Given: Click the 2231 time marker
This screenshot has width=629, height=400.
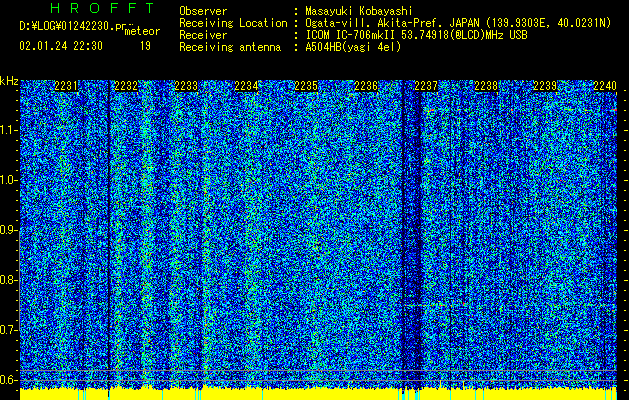Looking at the screenshot, I should pos(66,86).
